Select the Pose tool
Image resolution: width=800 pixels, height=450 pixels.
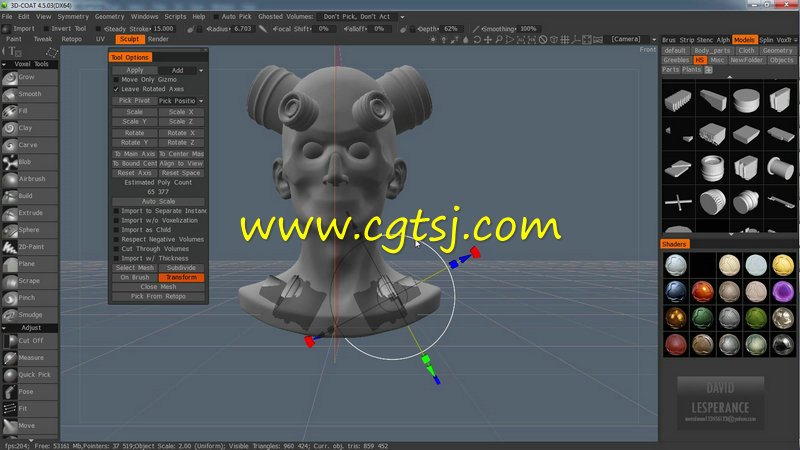coord(30,392)
